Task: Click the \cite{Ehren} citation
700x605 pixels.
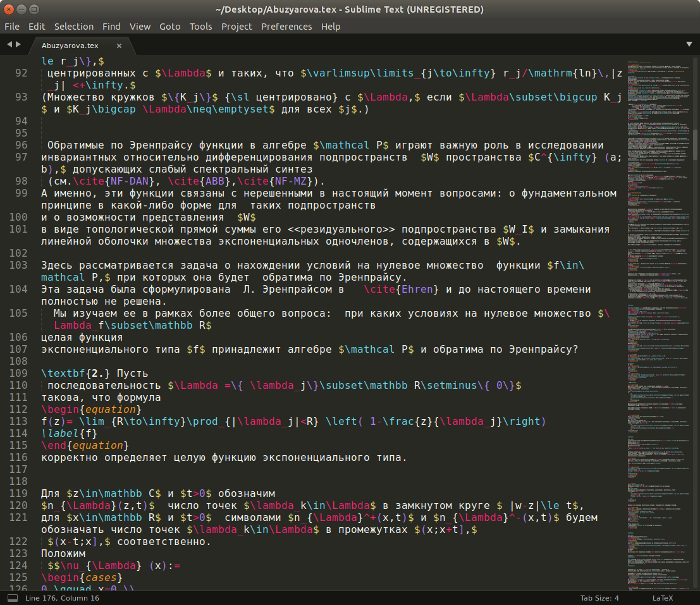Action: pos(402,289)
